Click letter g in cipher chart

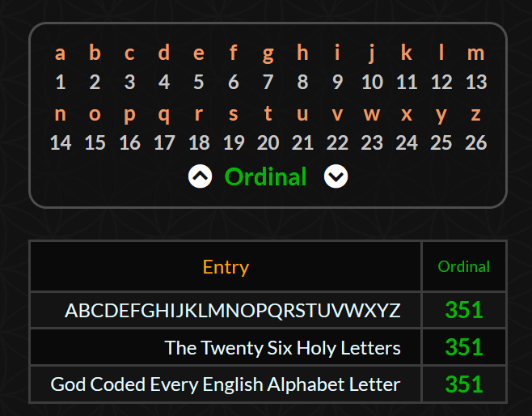point(268,56)
